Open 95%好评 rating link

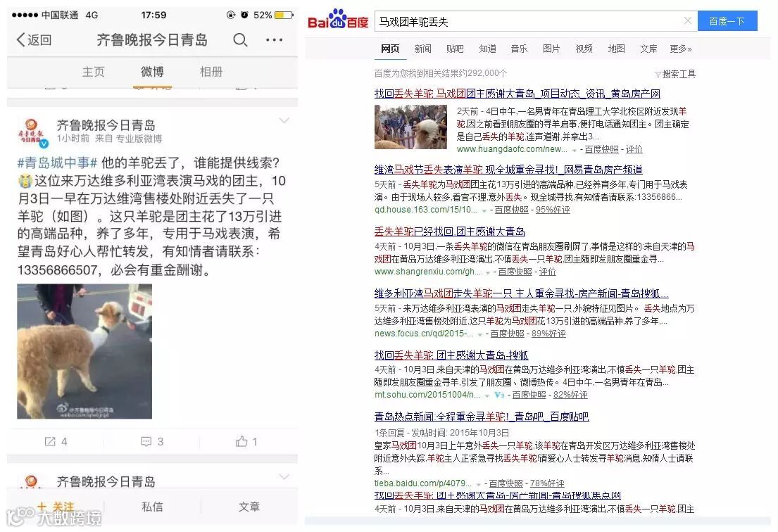[553, 210]
